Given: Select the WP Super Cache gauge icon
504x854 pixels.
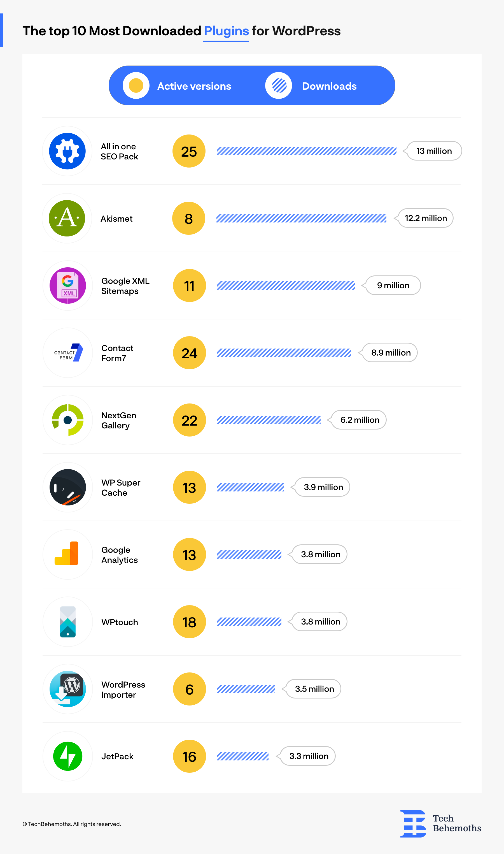Looking at the screenshot, I should (67, 487).
